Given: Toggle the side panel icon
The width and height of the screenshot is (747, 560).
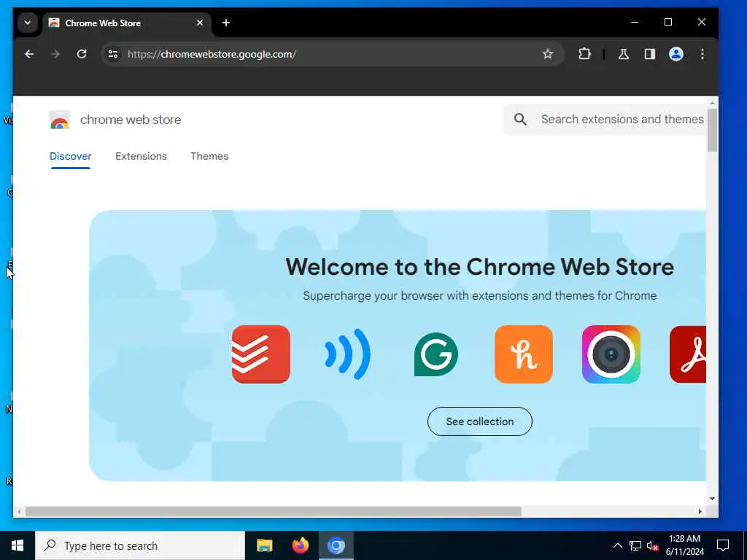Looking at the screenshot, I should tap(650, 54).
